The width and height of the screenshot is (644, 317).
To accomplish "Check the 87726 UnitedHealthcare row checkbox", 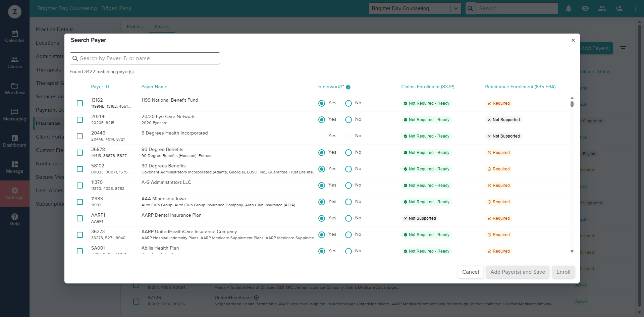I will point(136,302).
